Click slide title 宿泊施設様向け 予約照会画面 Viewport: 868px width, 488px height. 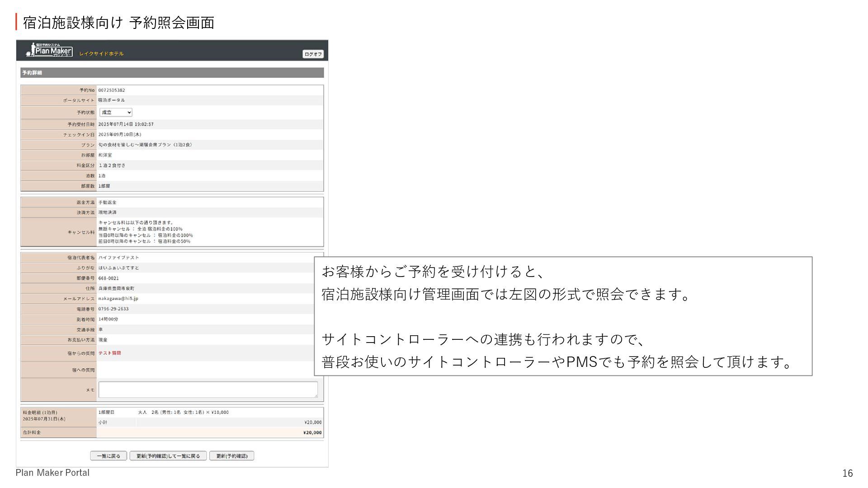[x=118, y=23]
